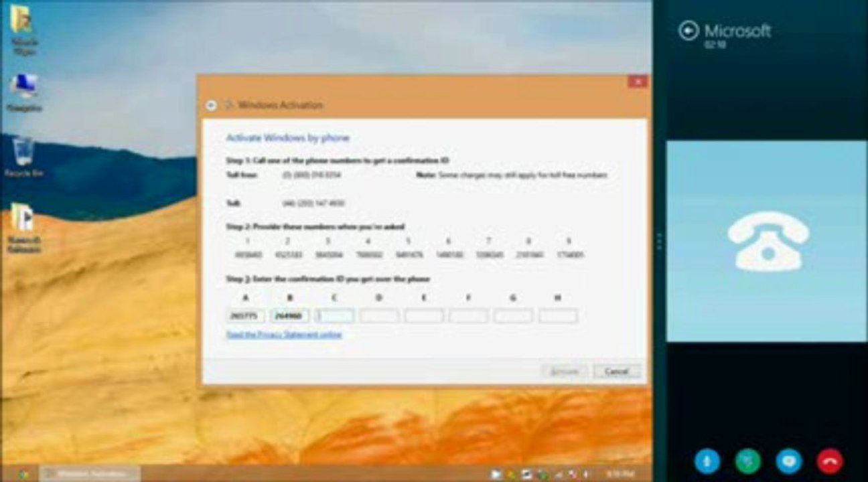Focus confirmation ID field C

[x=334, y=315]
